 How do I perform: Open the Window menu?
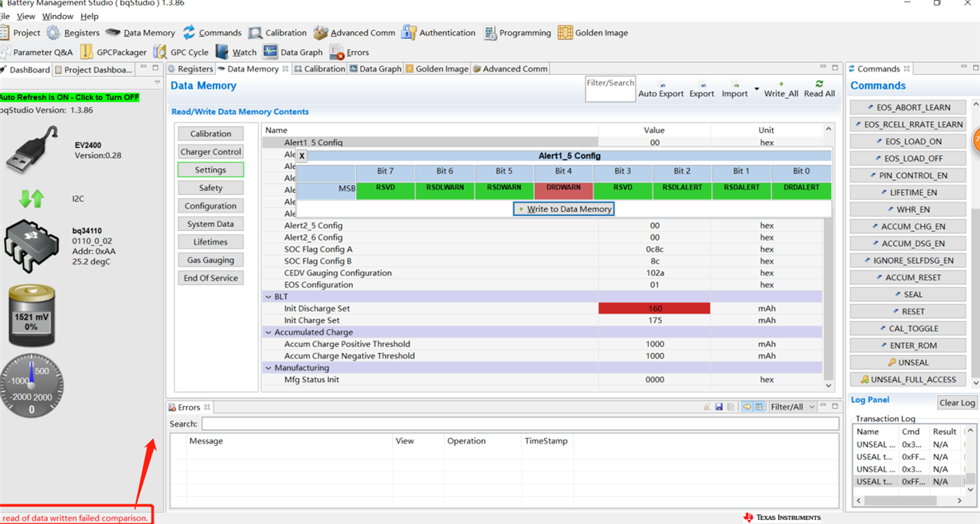pyautogui.click(x=57, y=16)
